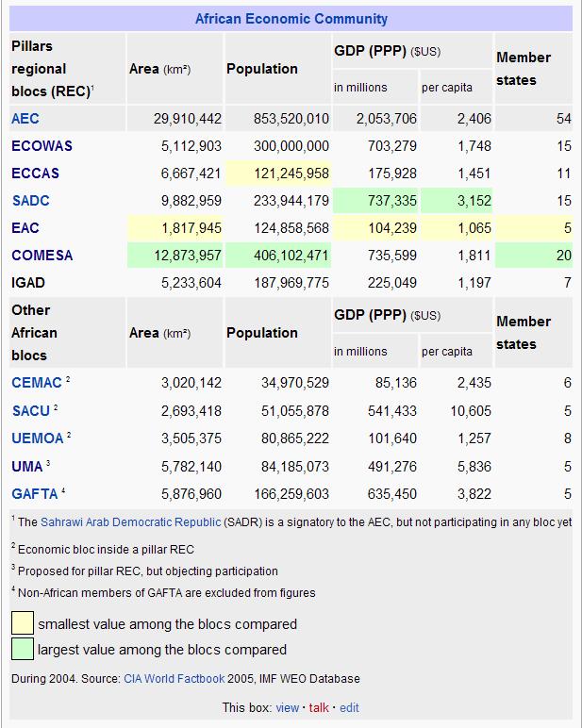Click the green largest-value legend swatch
The height and width of the screenshot is (728, 582).
coord(23,649)
